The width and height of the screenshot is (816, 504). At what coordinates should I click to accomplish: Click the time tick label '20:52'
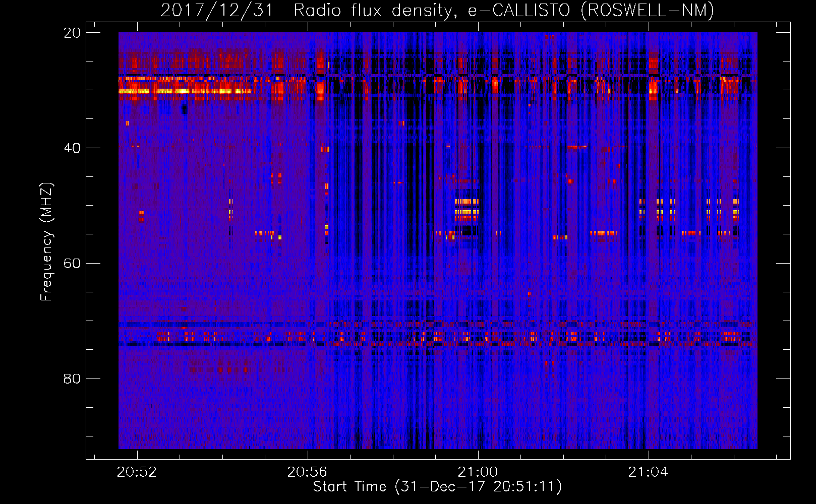point(137,472)
